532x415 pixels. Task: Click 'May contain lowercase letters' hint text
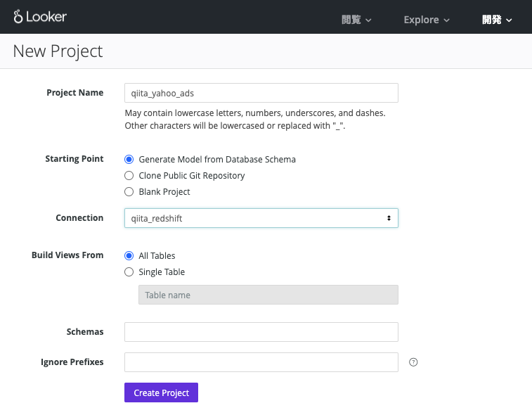click(x=255, y=119)
